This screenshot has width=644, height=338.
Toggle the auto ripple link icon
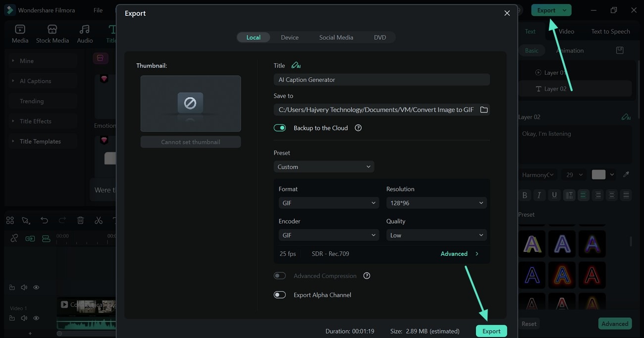pyautogui.click(x=30, y=238)
